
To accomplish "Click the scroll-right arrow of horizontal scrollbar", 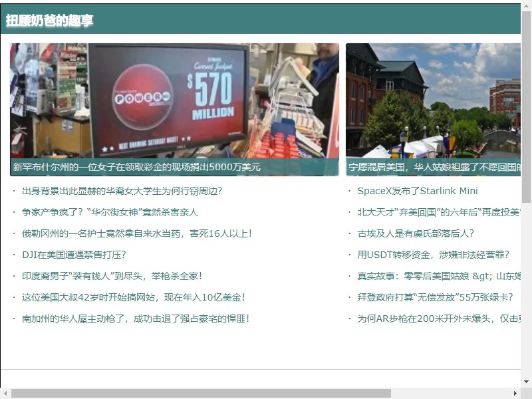I will pyautogui.click(x=515, y=394).
